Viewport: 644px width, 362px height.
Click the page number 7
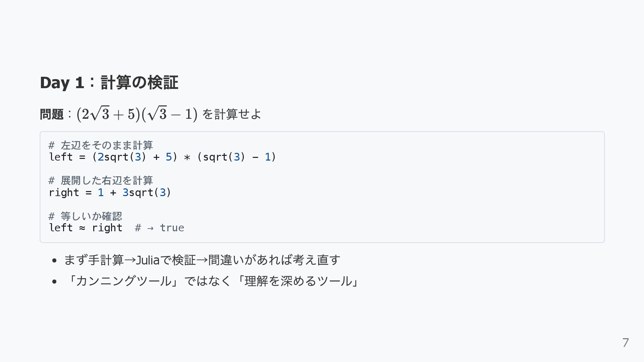[625, 343]
